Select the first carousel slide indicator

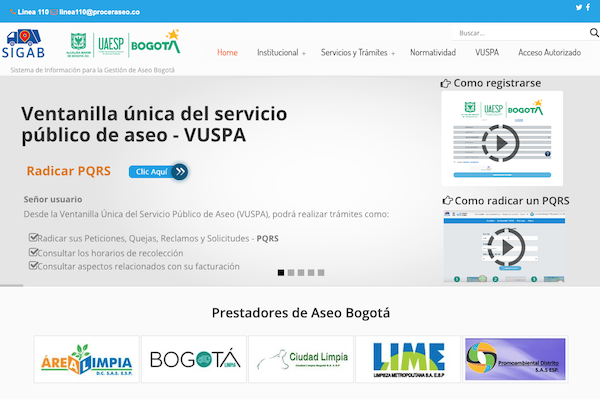(281, 273)
